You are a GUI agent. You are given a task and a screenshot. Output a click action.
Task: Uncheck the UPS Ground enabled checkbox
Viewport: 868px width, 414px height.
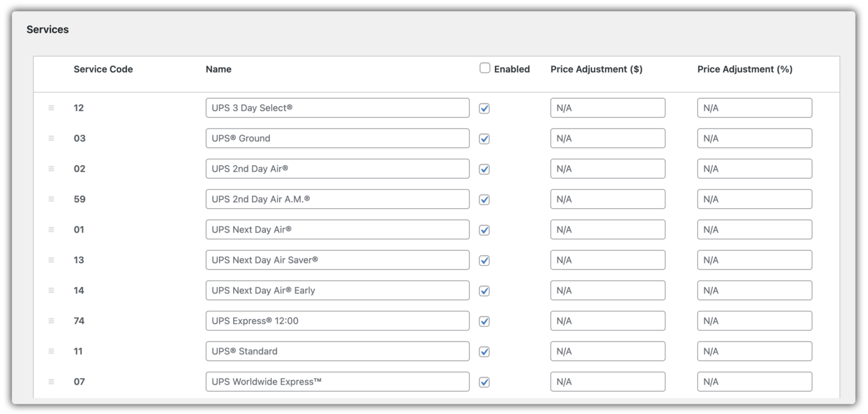[x=485, y=139]
